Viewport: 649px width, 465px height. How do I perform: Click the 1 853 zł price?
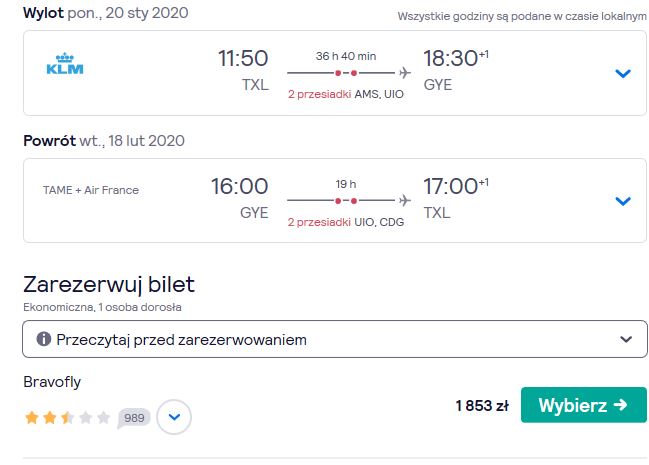(482, 405)
